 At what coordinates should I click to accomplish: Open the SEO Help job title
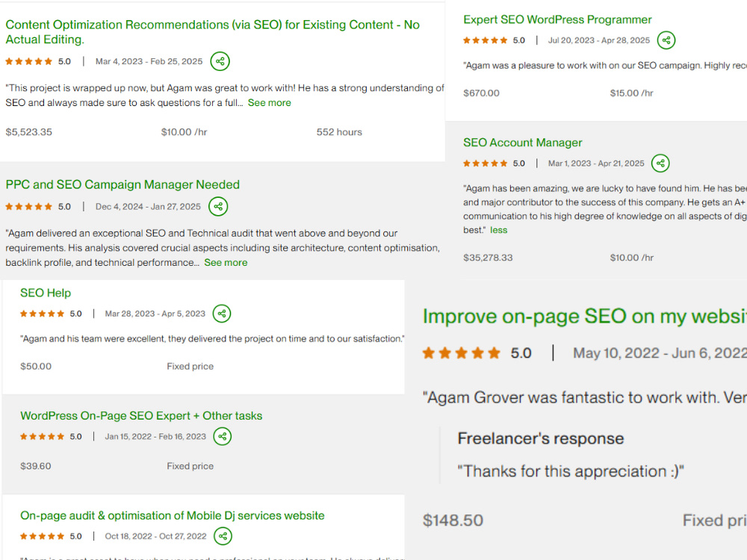click(x=46, y=293)
